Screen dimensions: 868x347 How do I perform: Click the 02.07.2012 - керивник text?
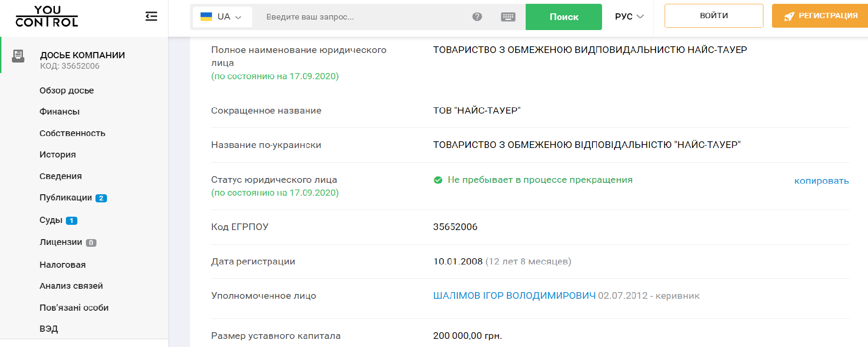pyautogui.click(x=649, y=295)
